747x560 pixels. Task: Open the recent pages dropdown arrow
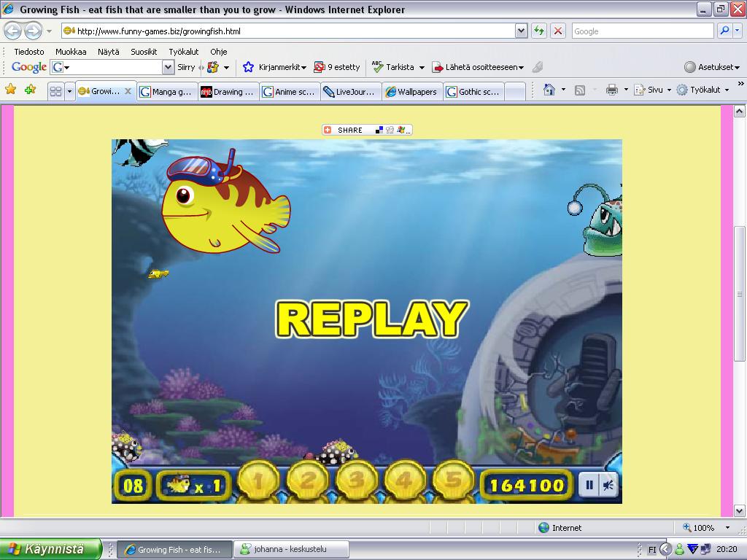pos(49,31)
